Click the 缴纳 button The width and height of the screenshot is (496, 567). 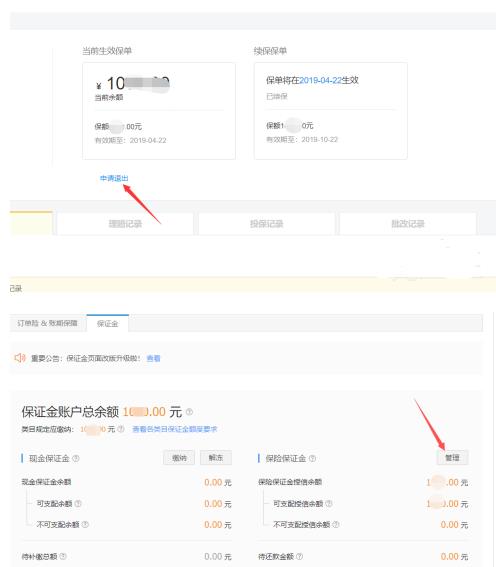[x=179, y=458]
